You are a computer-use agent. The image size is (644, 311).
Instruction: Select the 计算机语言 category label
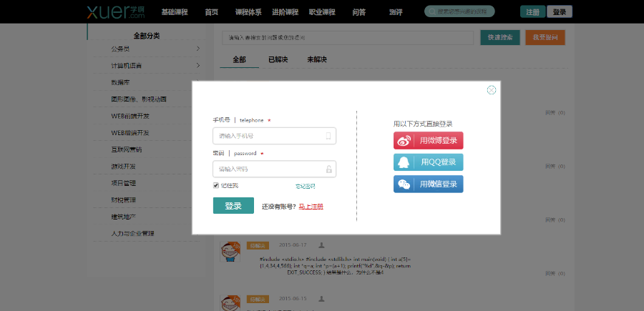click(127, 65)
